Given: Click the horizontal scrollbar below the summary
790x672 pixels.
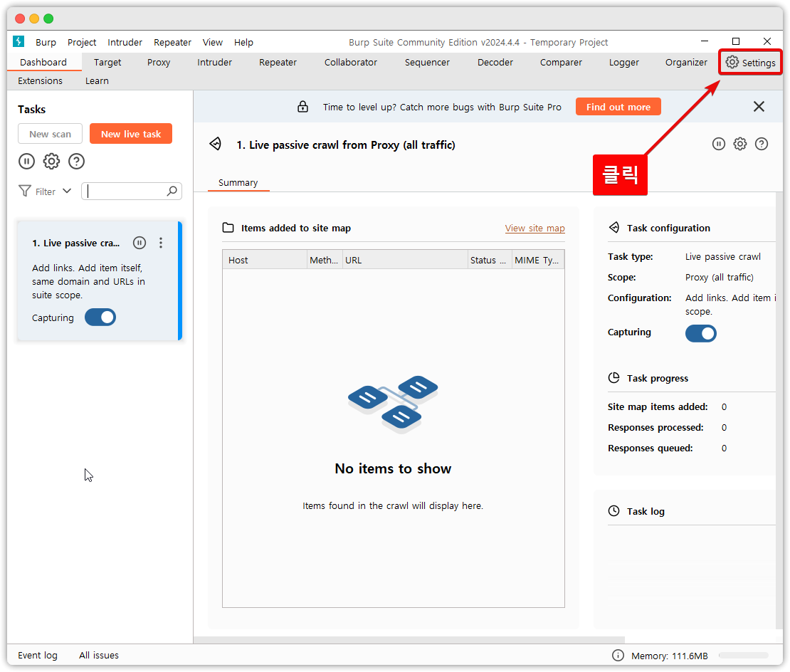Looking at the screenshot, I should [x=409, y=640].
